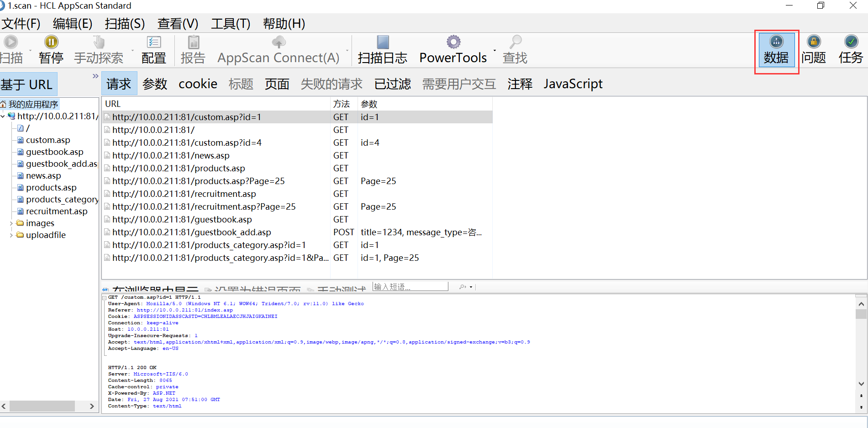Click the images folder icon

[20, 223]
